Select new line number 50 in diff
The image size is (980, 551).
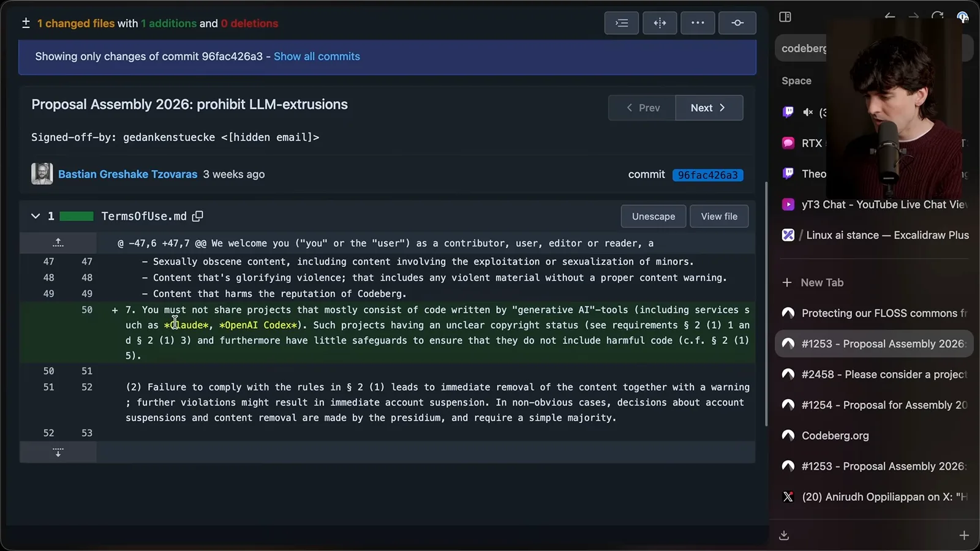(x=87, y=310)
